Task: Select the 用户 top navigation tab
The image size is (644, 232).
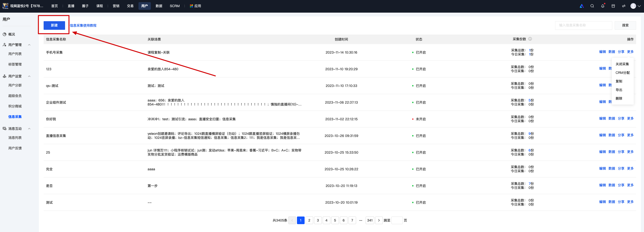Action: click(x=144, y=6)
